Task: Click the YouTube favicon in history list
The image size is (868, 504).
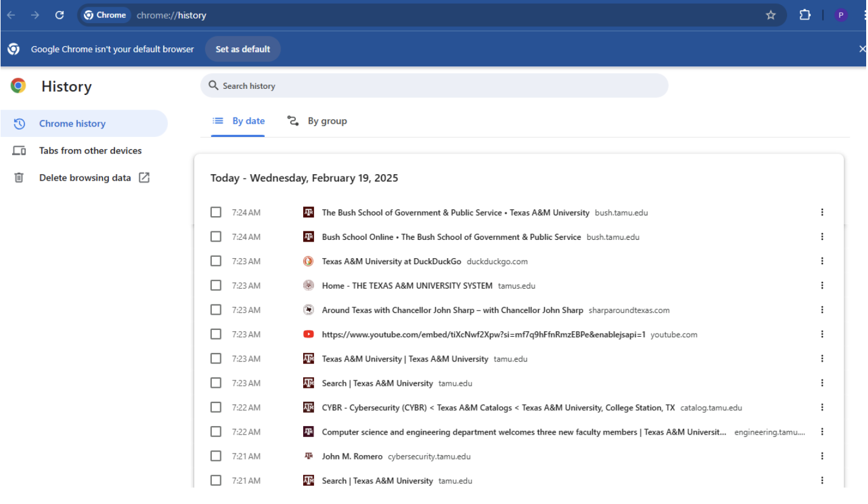Action: click(309, 334)
